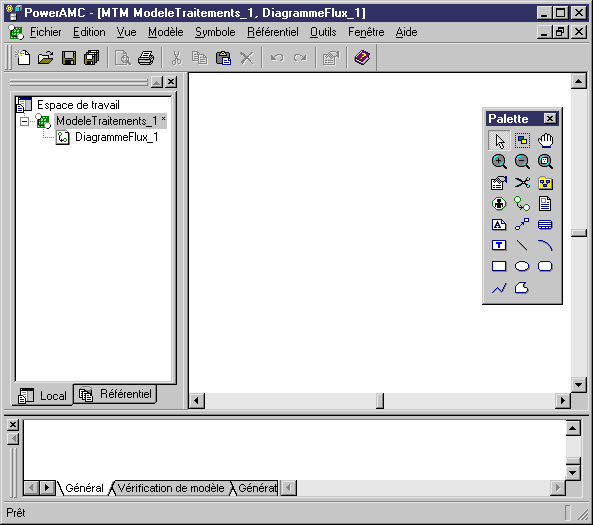This screenshot has width=593, height=525.
Task: Click the diagram's vertical scrollbar down arrow
Action: (578, 385)
